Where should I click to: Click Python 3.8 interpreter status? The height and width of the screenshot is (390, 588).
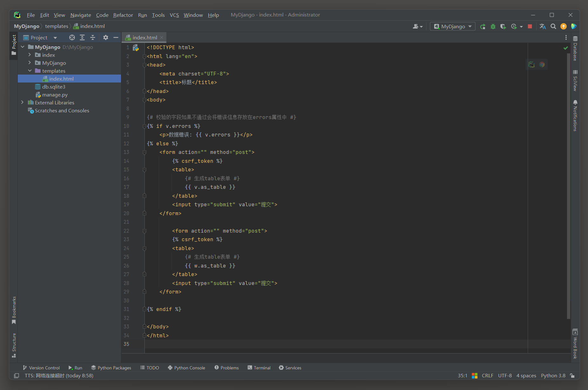coord(553,376)
